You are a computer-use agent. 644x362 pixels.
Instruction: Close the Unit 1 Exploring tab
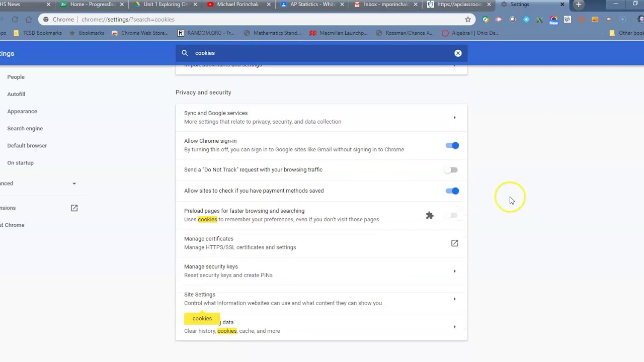(194, 5)
